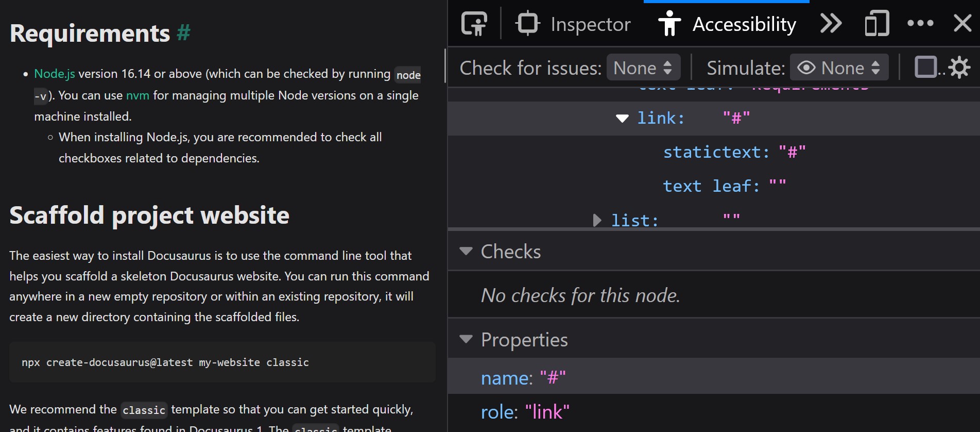Click the nvm link
The height and width of the screenshot is (432, 980).
click(x=137, y=95)
